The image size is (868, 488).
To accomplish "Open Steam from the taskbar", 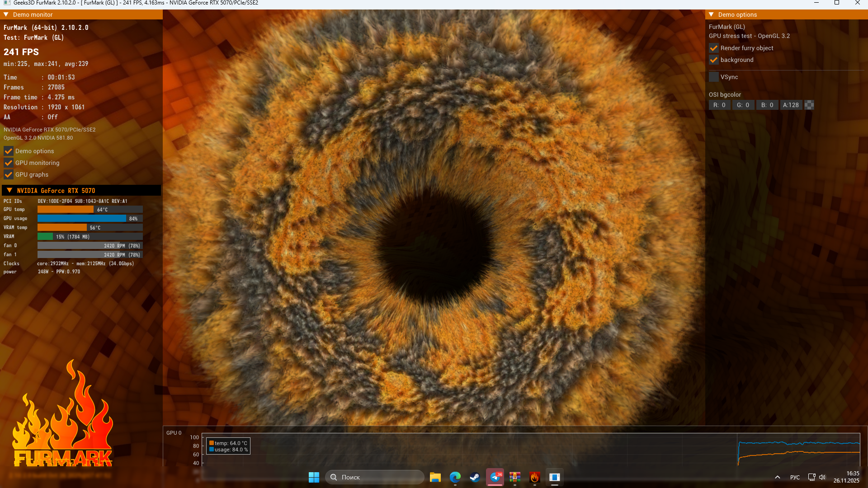I will click(475, 477).
